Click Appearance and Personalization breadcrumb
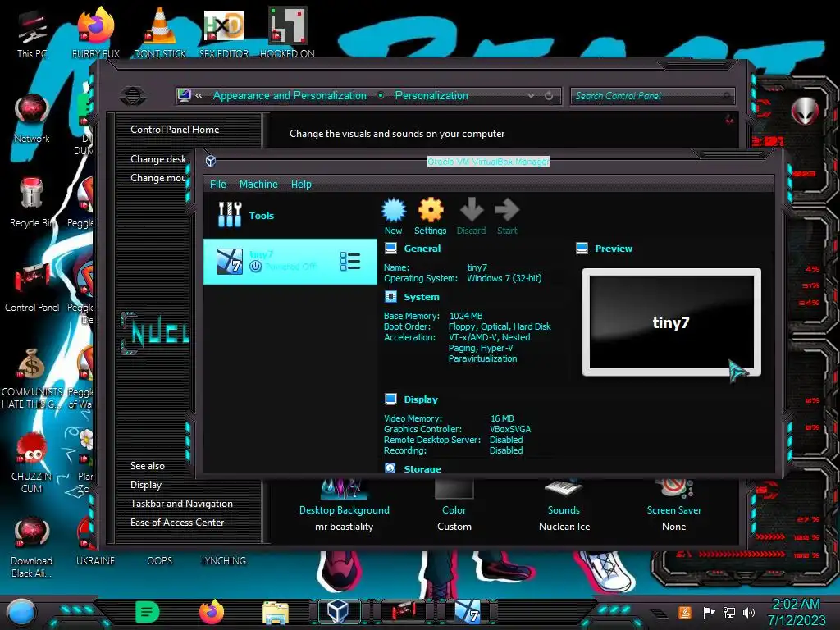This screenshot has width=840, height=630. click(290, 96)
